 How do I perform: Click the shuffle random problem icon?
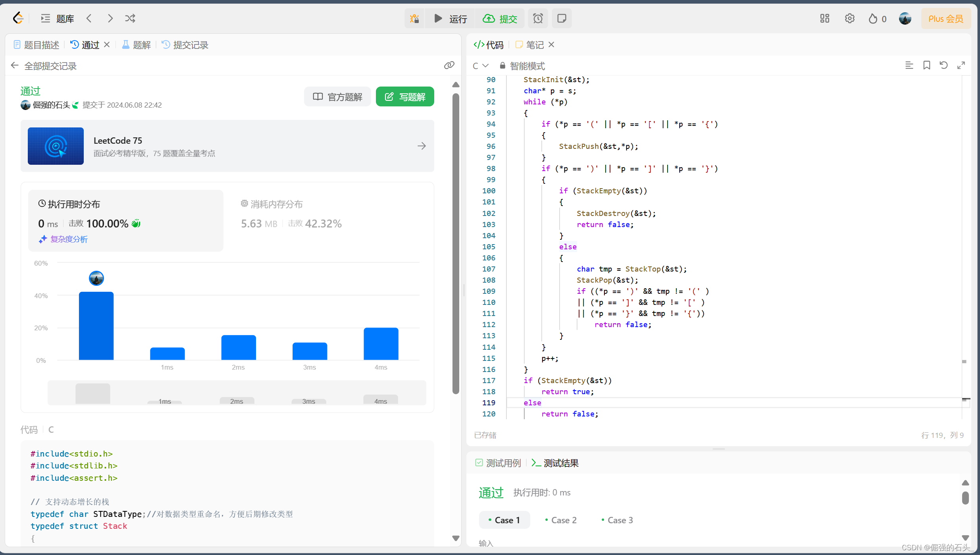[130, 18]
